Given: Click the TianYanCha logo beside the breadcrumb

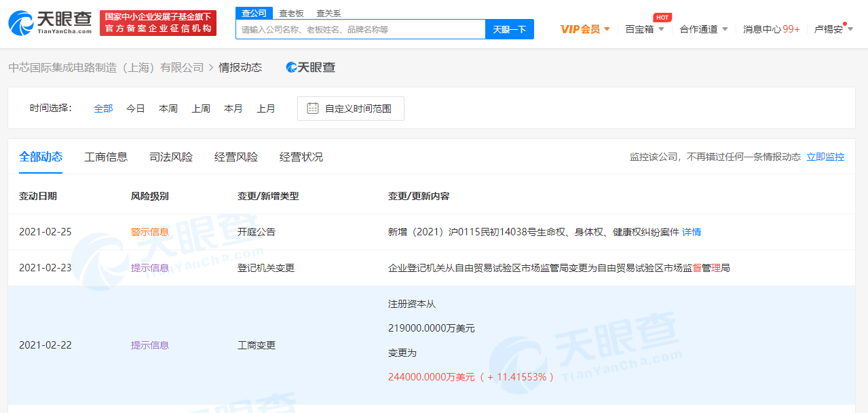Looking at the screenshot, I should pyautogui.click(x=311, y=67).
